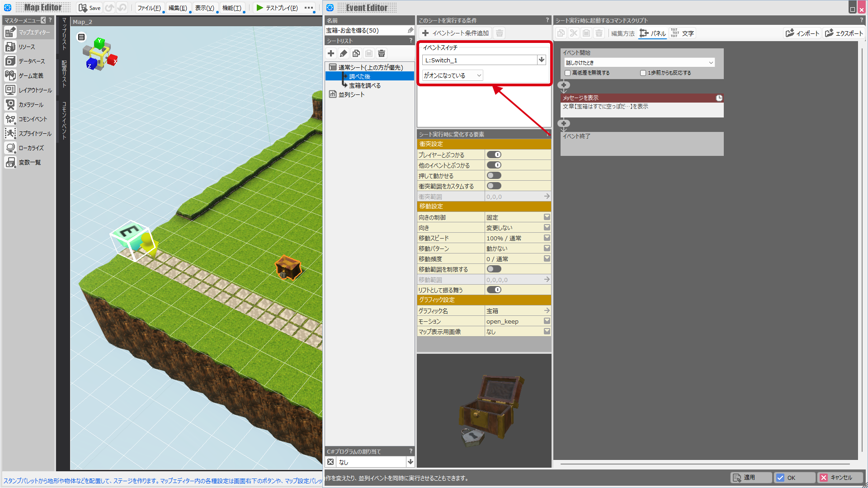The width and height of the screenshot is (868, 488).
Task: Click the green Y axis cube gizmo
Action: (100, 43)
